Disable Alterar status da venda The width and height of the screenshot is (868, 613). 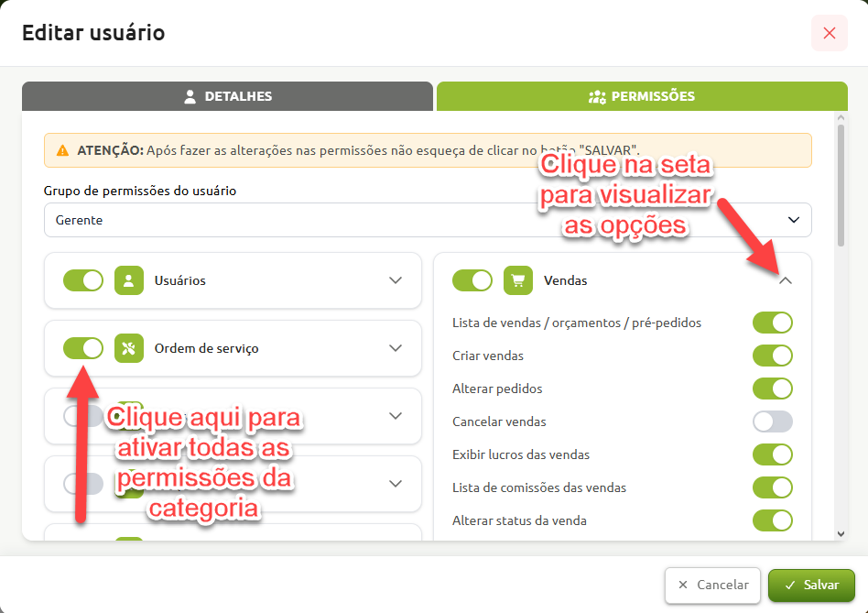772,520
